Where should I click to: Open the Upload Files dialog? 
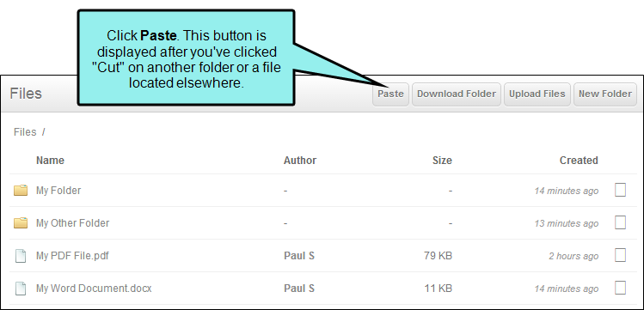point(537,94)
